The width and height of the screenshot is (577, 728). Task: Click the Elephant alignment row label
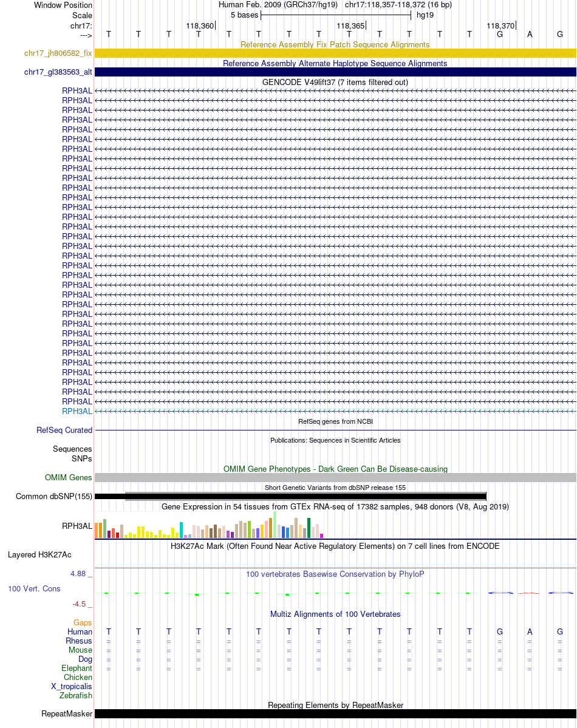[77, 668]
